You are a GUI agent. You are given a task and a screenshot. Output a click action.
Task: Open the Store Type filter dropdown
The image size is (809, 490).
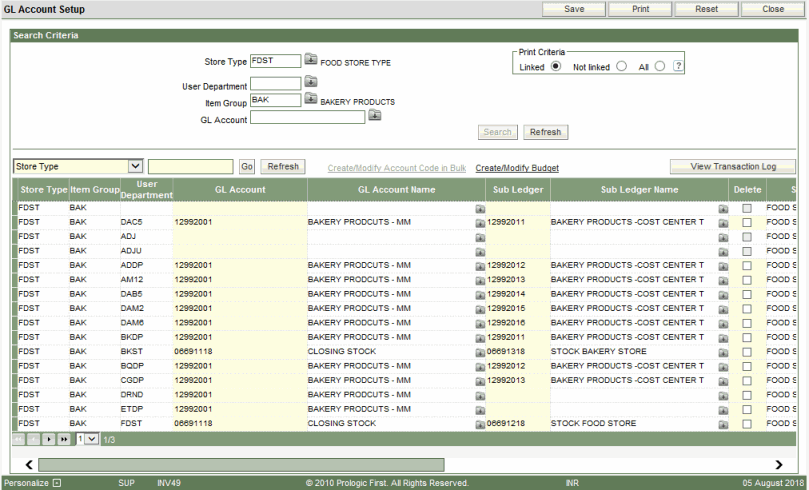coord(78,166)
